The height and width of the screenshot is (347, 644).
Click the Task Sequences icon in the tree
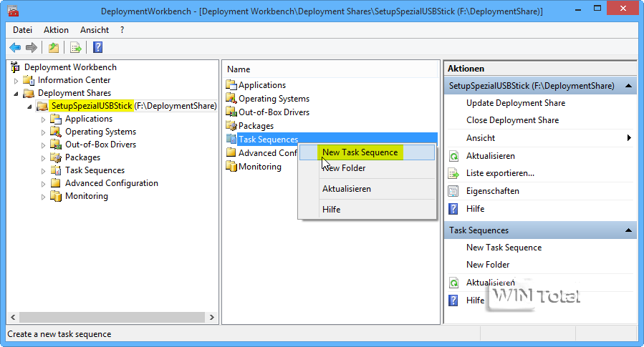point(55,170)
